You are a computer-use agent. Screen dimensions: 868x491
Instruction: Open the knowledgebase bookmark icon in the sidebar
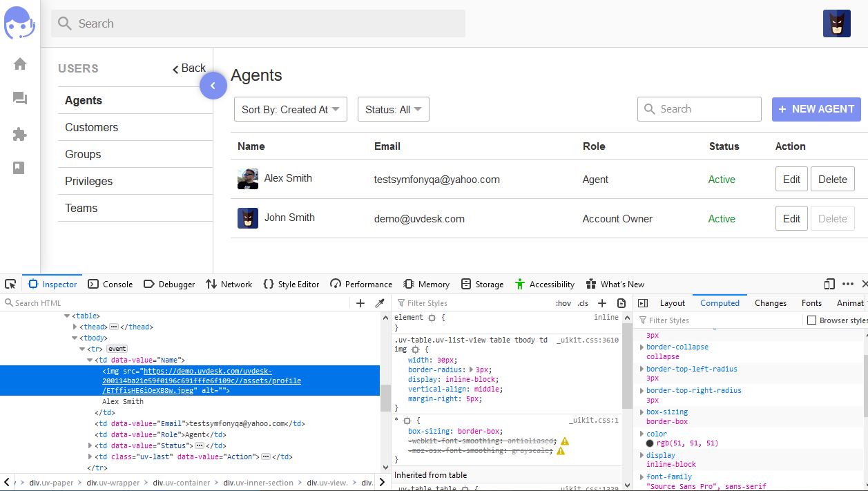pos(19,168)
